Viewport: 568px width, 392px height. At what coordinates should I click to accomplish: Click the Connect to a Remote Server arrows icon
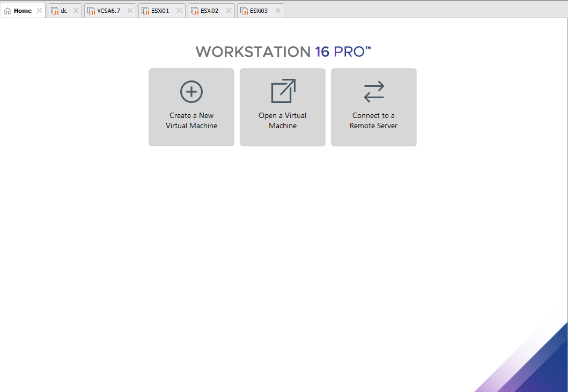click(x=374, y=91)
